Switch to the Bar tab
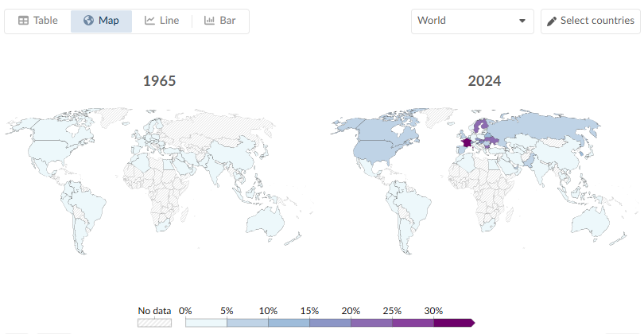This screenshot has height=334, width=644. click(x=220, y=21)
